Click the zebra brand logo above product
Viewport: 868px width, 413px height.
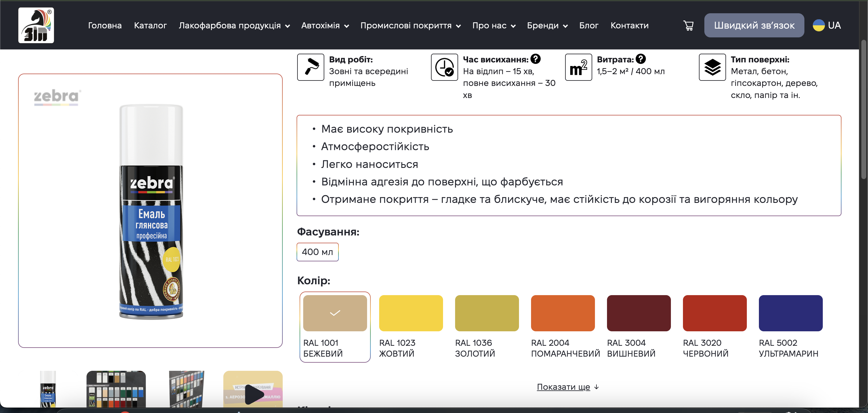(x=57, y=98)
